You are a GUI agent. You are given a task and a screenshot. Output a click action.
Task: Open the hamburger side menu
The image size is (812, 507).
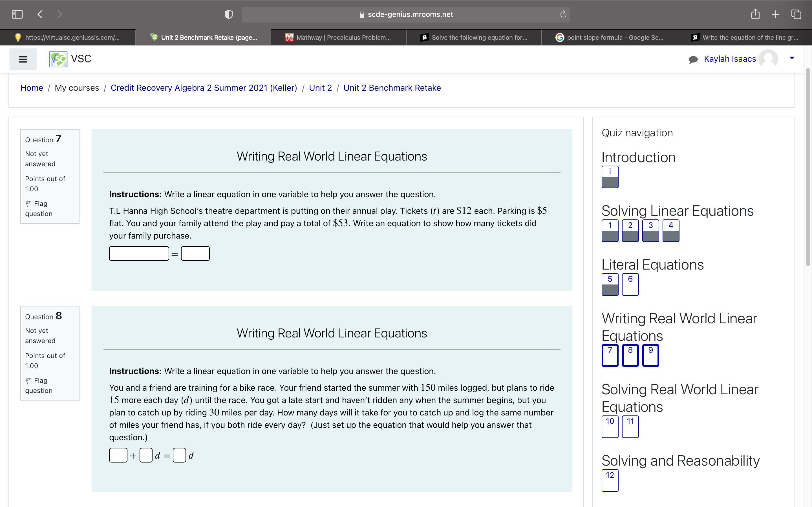tap(23, 59)
